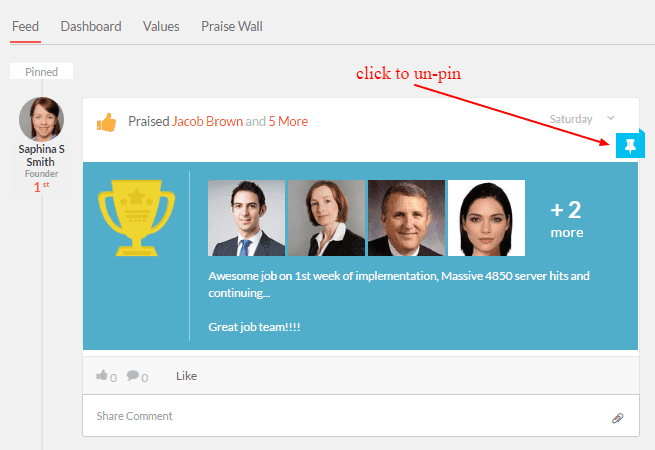Image resolution: width=655 pixels, height=450 pixels.
Task: Unpin the post with blue pin icon
Action: click(630, 145)
